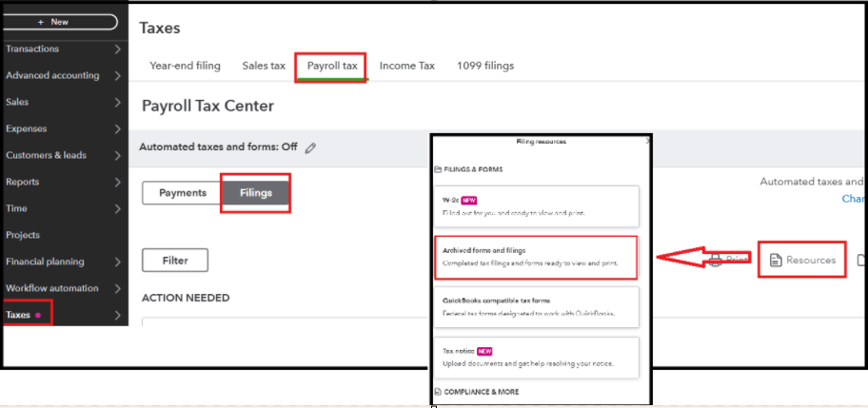The width and height of the screenshot is (868, 408).
Task: Open Archived forms and filings card
Action: (535, 257)
